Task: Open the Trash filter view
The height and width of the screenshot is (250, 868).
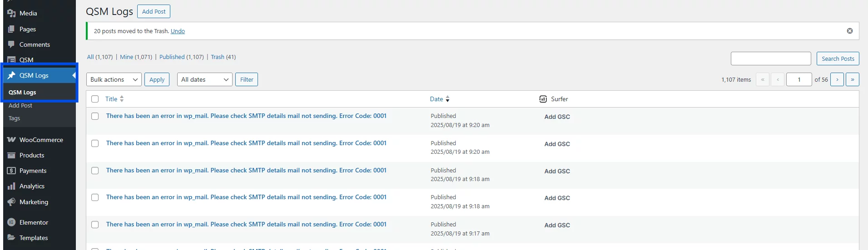Action: click(x=217, y=57)
